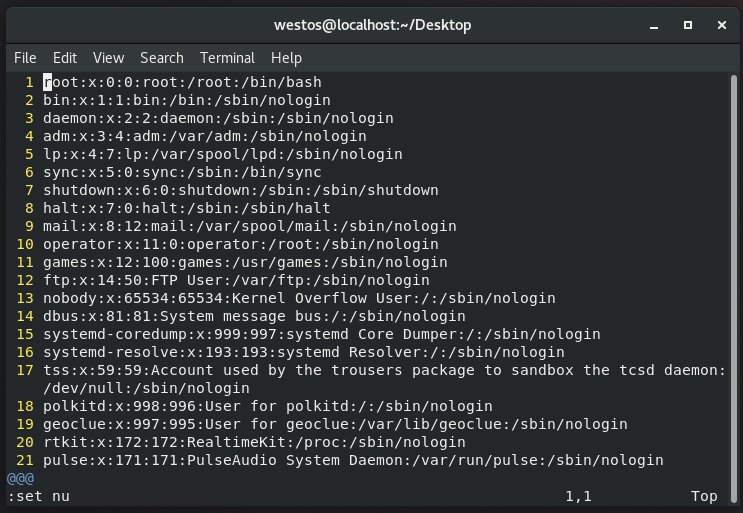Click the cursor position indicator 1,1
743x513 pixels.
click(x=579, y=496)
